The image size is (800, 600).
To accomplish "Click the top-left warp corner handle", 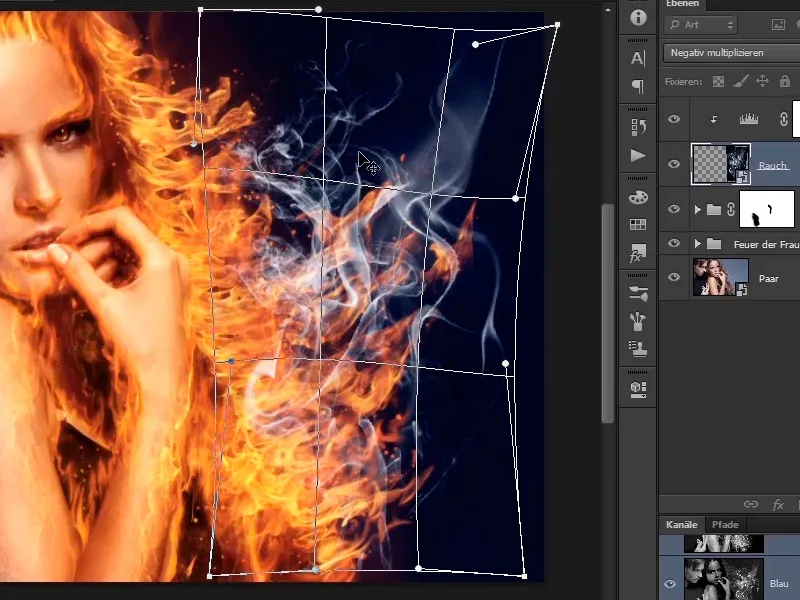I will (x=201, y=10).
